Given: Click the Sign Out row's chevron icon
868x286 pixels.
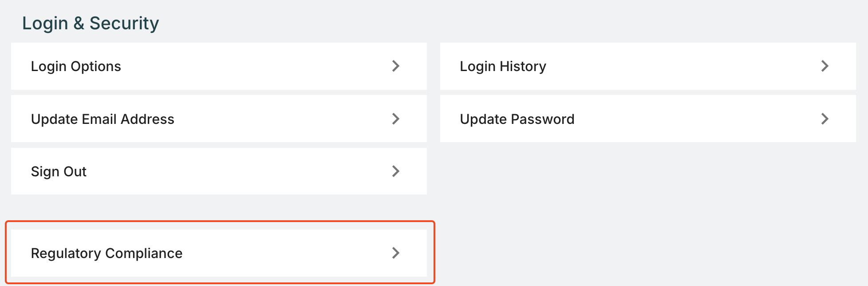Looking at the screenshot, I should (396, 171).
